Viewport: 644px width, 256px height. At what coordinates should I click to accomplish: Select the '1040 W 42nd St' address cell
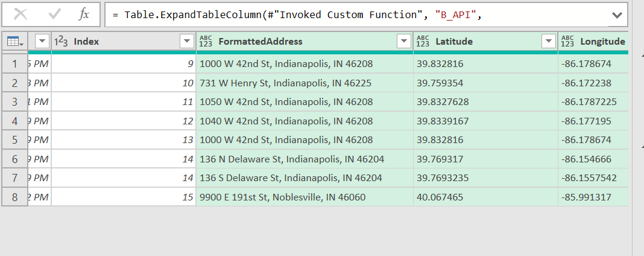(305, 121)
